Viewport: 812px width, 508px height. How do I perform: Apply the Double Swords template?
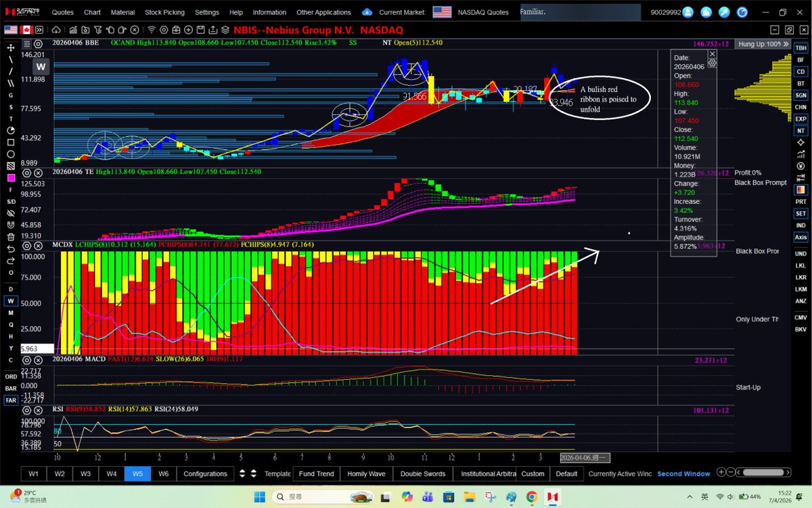423,473
